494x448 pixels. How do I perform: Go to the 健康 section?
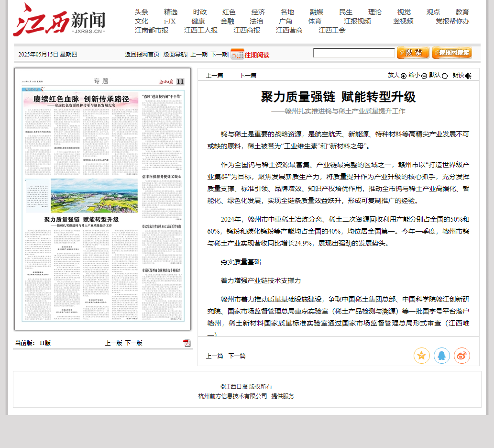coord(198,22)
